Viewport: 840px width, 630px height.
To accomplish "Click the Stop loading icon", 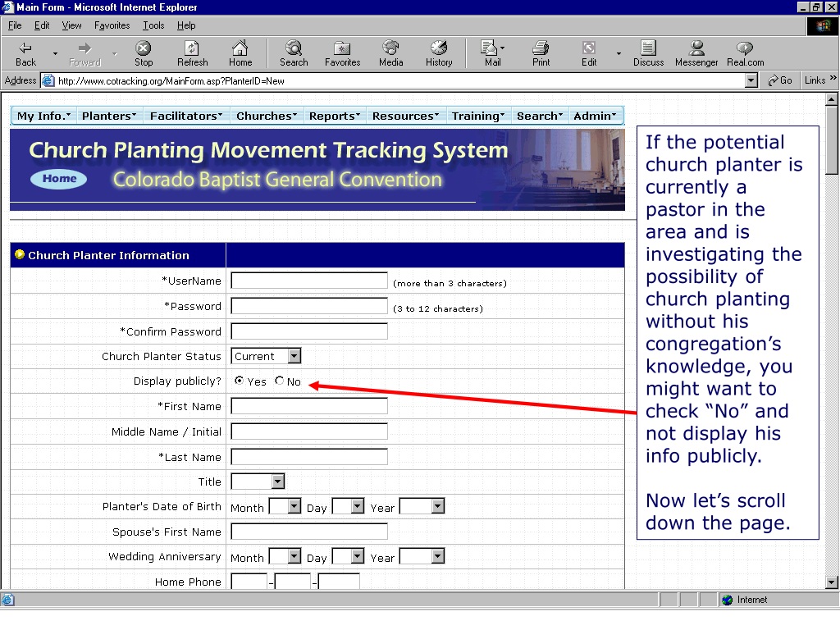I will point(143,48).
